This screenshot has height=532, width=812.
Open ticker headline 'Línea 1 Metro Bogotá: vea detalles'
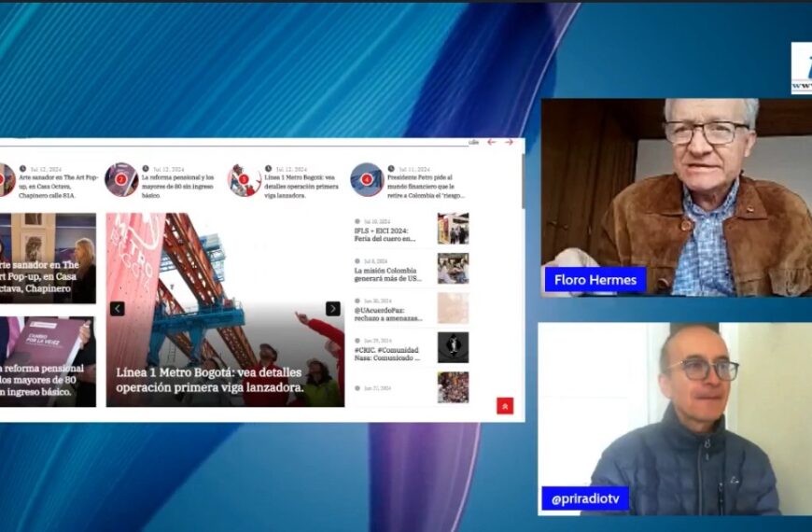point(301,187)
